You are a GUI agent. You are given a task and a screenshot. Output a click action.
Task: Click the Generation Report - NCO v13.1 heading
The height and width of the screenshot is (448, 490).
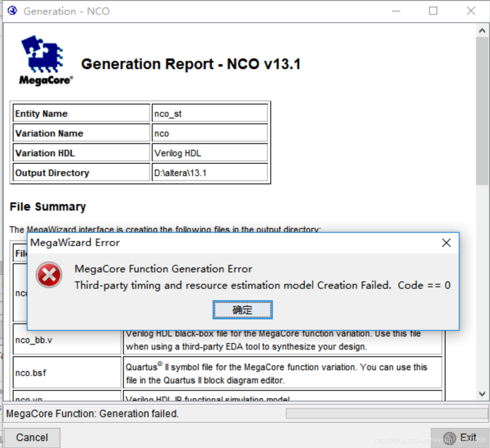pyautogui.click(x=190, y=64)
